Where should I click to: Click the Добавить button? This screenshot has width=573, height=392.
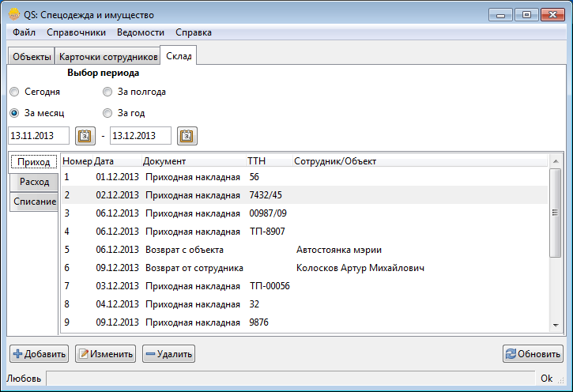tap(39, 353)
